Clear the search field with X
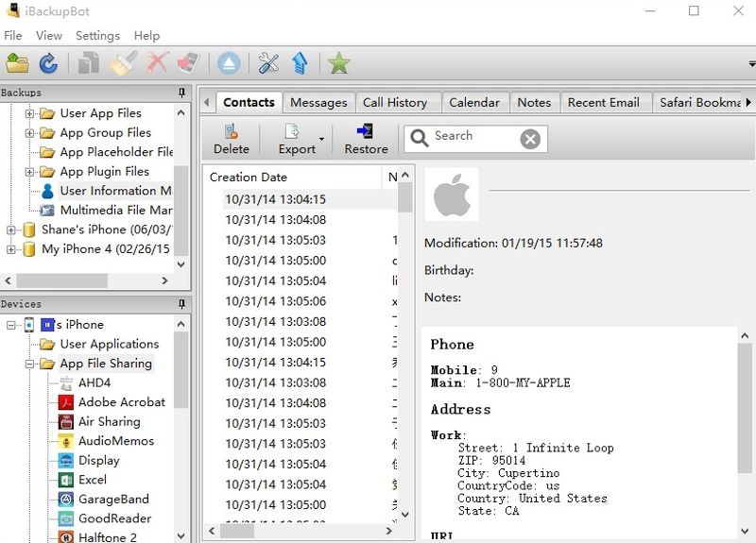Image resolution: width=756 pixels, height=543 pixels. (x=530, y=139)
